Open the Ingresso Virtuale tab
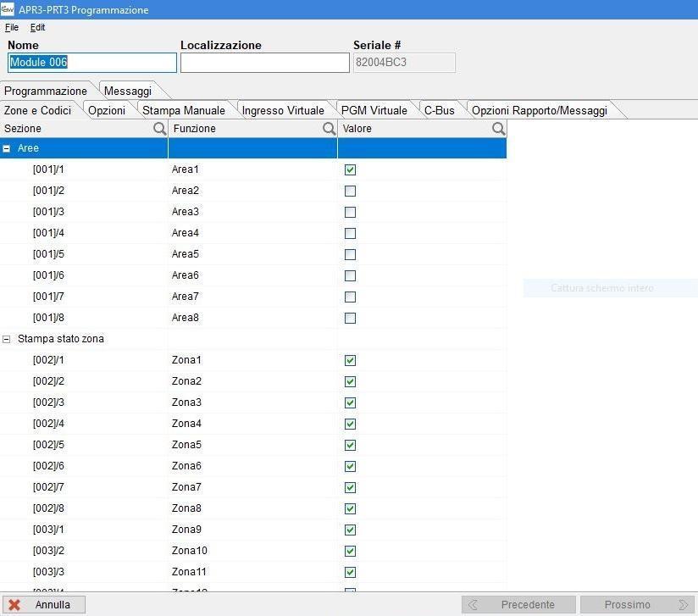Image resolution: width=698 pixels, height=616 pixels. (x=283, y=110)
